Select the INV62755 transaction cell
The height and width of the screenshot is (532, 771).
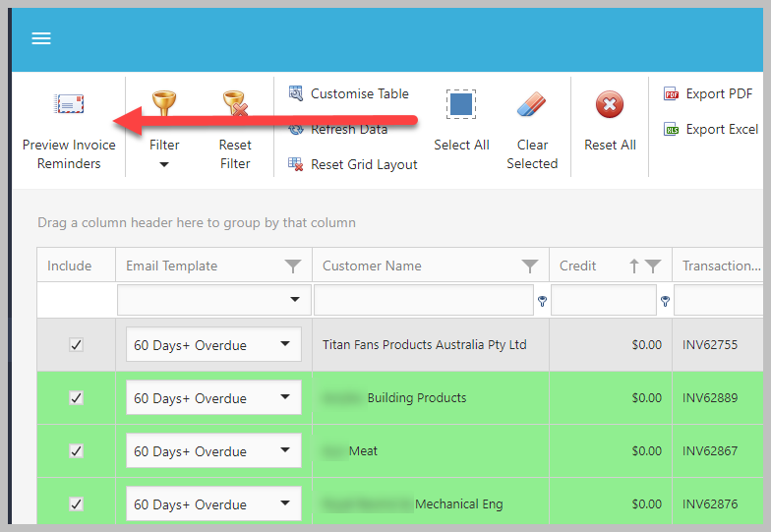tap(718, 344)
